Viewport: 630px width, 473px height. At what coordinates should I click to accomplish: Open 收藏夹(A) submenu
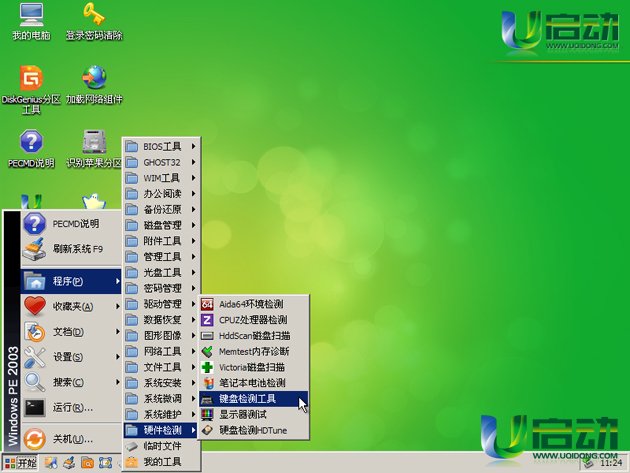71,307
